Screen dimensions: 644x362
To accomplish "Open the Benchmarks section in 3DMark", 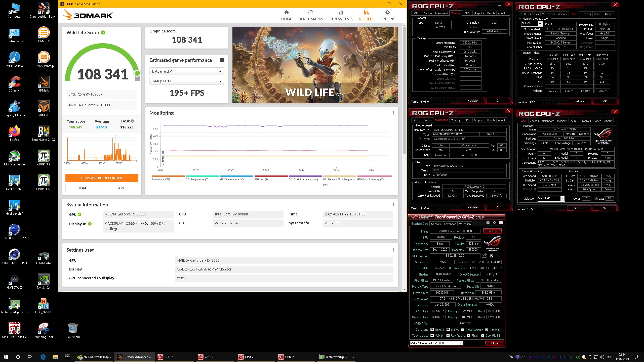I will pyautogui.click(x=310, y=15).
